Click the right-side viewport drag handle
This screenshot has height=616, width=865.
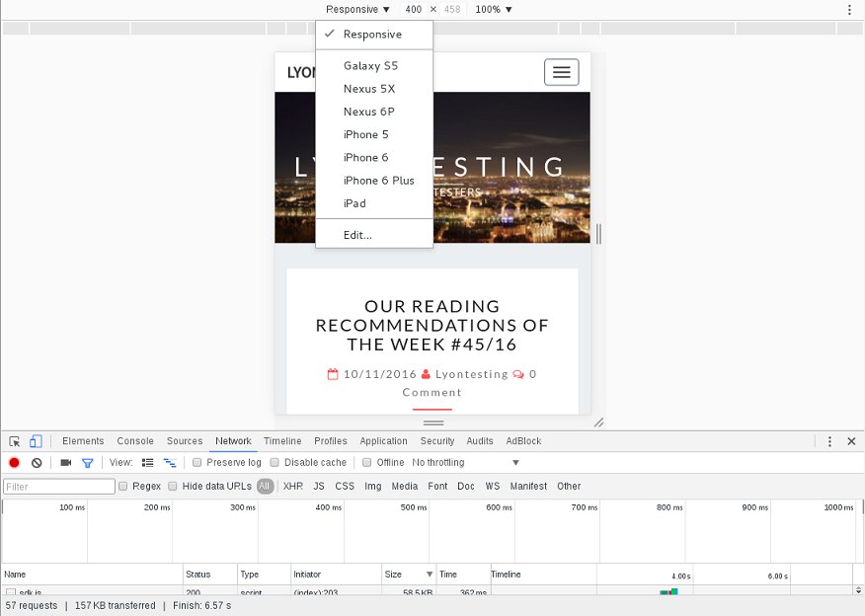click(599, 234)
